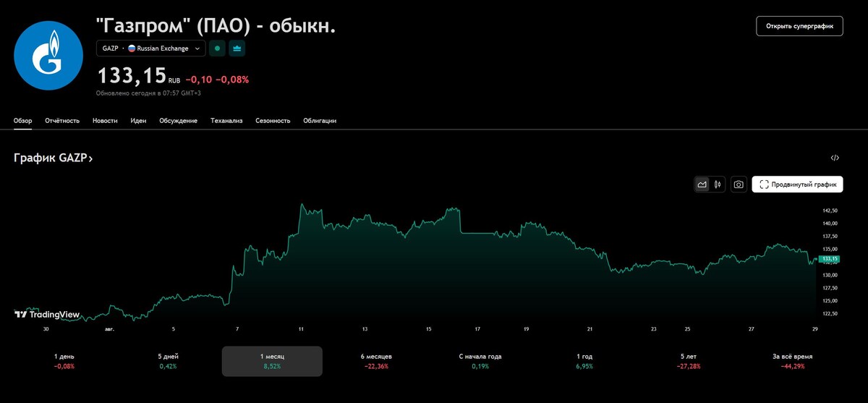Click the green market status dot

tap(217, 48)
